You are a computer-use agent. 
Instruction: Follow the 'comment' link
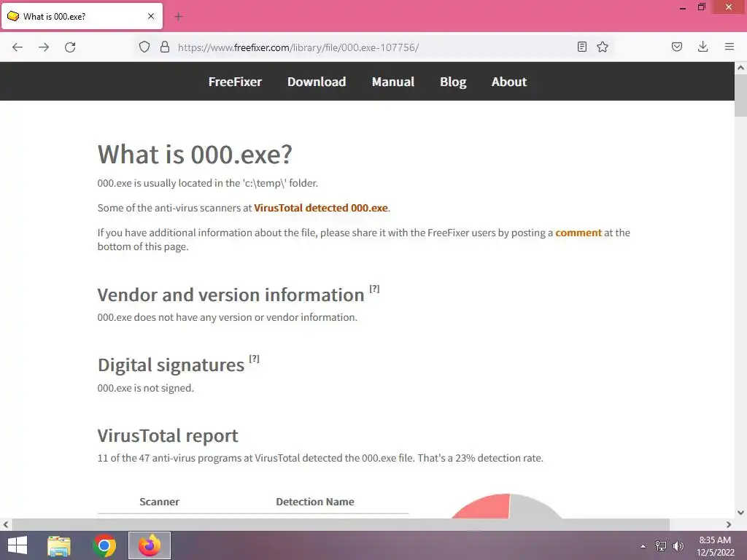pos(578,233)
